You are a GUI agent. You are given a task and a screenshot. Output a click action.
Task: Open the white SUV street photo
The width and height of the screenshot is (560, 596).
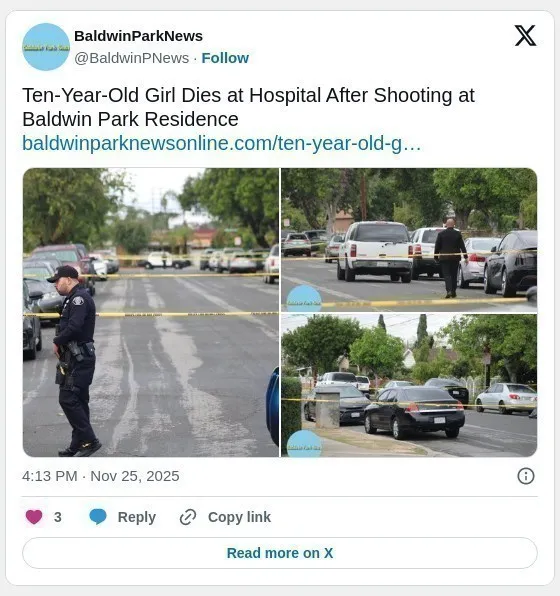pos(409,240)
